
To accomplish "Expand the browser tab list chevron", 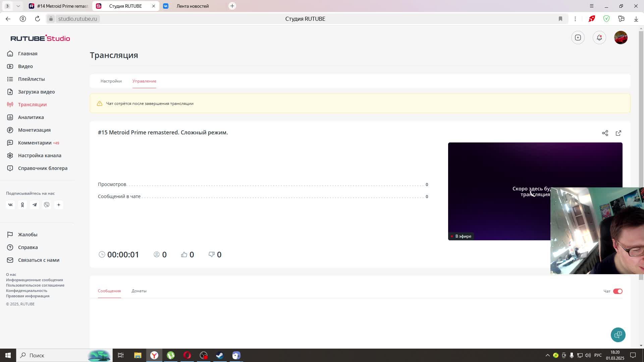I will pyautogui.click(x=18, y=6).
